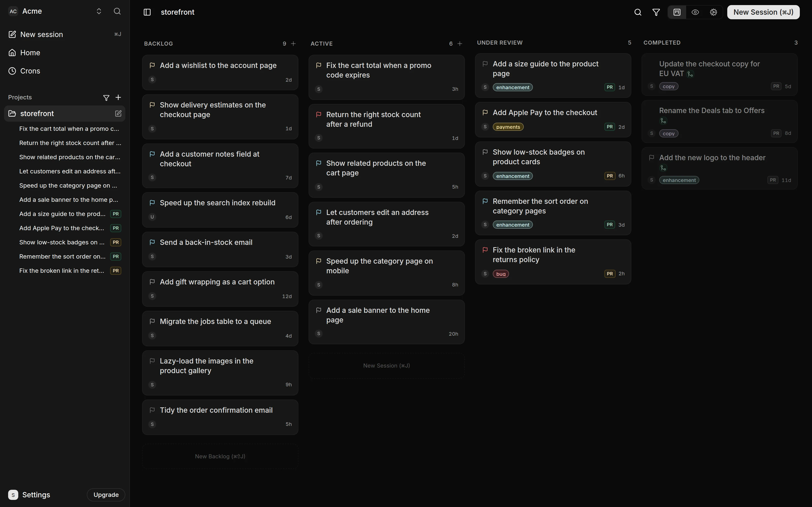
Task: Open the board settings gear icon
Action: tap(713, 12)
